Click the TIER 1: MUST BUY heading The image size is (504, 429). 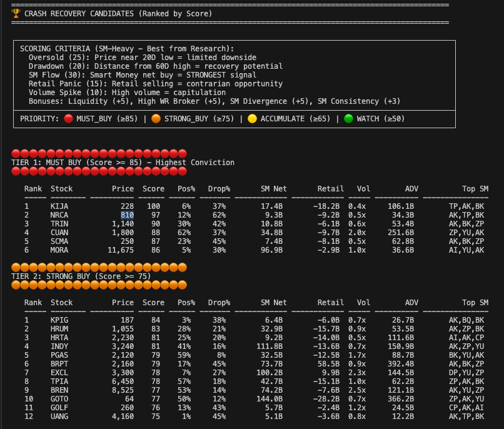point(123,162)
